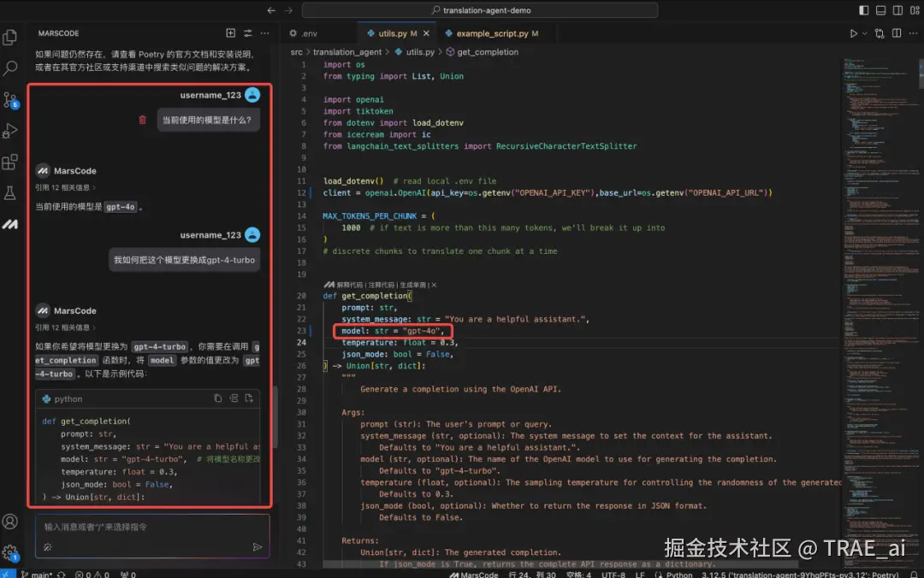924x578 pixels.
Task: Click 空格: 4 indentation setting
Action: (x=578, y=575)
